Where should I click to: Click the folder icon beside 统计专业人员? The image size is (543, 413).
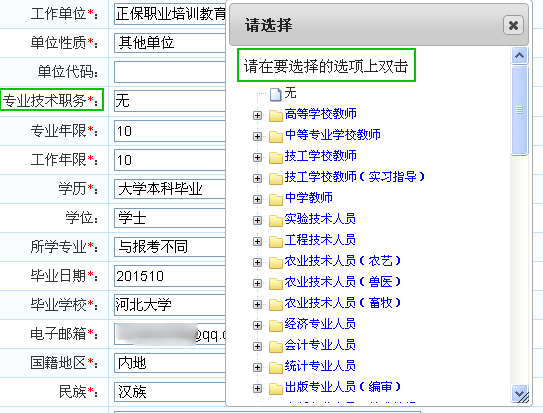pyautogui.click(x=276, y=368)
